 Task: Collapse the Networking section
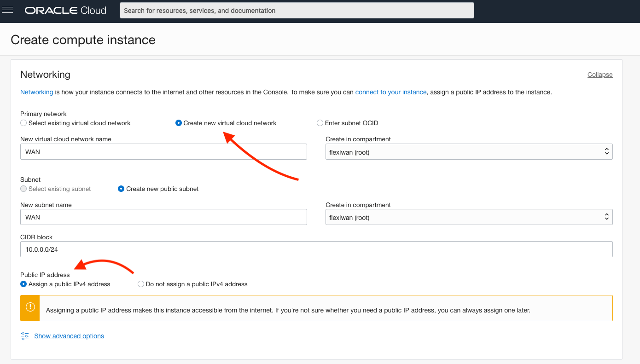coord(599,75)
